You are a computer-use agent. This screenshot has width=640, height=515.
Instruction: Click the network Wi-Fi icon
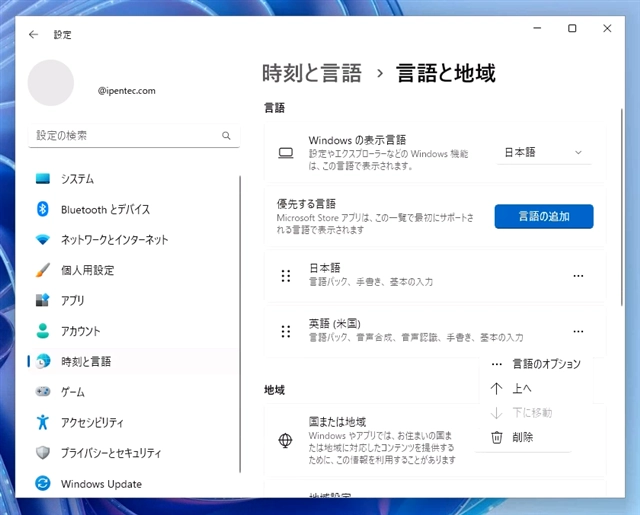[x=43, y=240]
